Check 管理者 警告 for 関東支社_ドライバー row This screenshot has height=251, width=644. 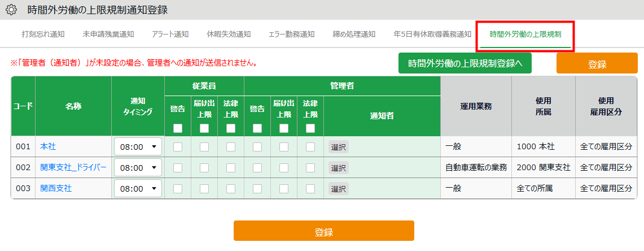tap(257, 167)
